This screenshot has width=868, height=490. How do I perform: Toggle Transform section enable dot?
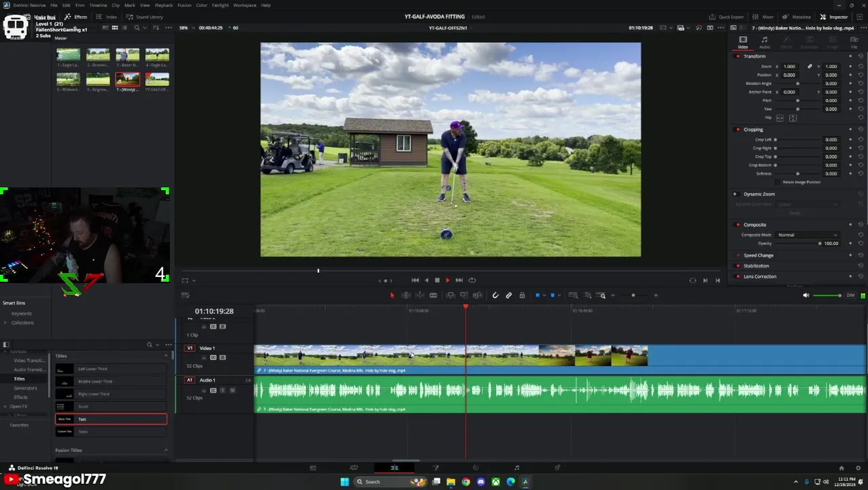coord(738,56)
